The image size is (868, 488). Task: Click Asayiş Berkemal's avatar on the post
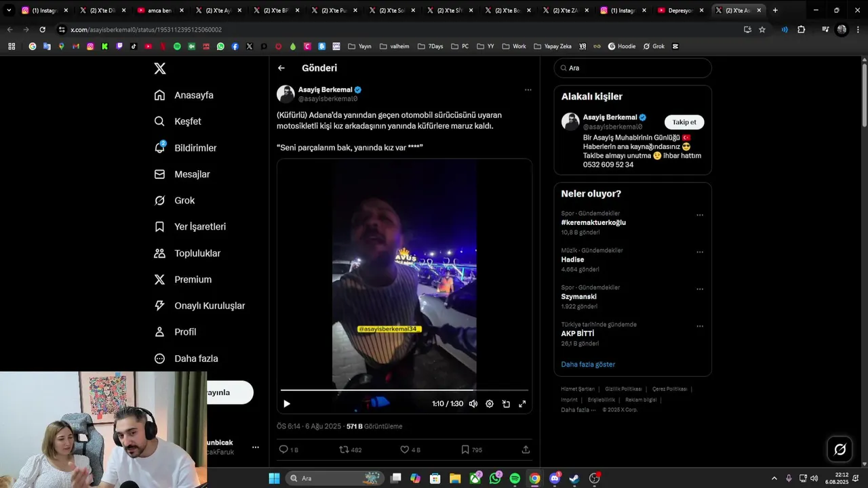(x=285, y=94)
